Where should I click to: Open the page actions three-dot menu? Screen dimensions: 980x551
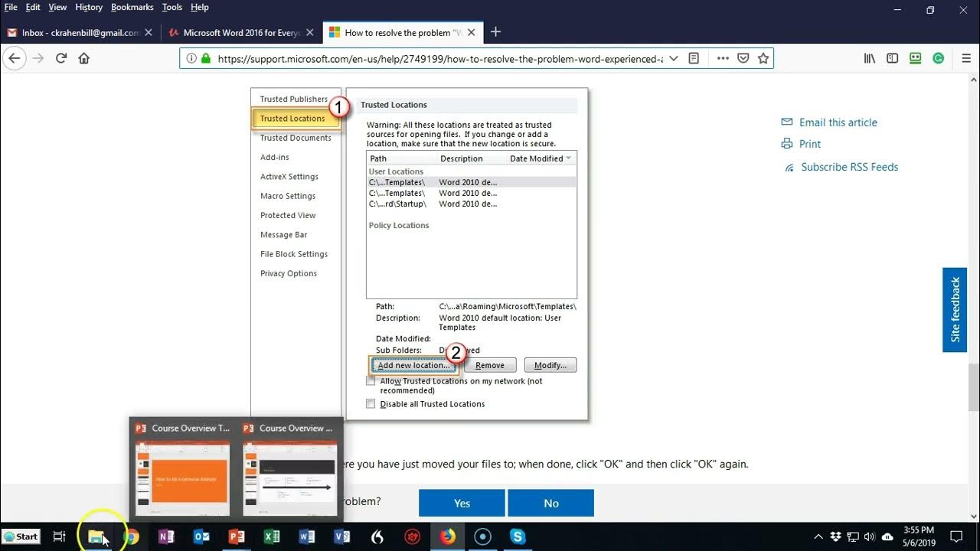(723, 58)
